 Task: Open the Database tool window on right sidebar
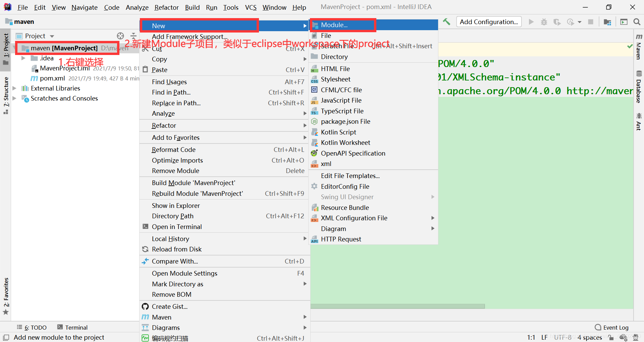pos(639,87)
